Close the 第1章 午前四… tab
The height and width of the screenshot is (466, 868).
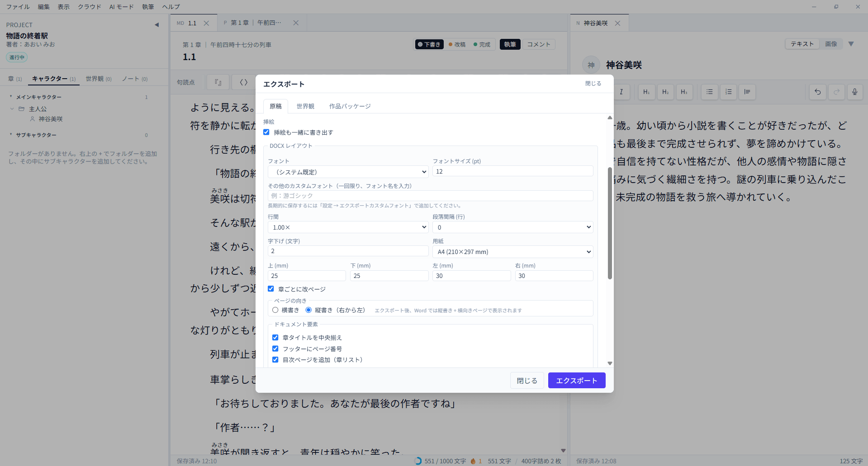click(x=296, y=23)
